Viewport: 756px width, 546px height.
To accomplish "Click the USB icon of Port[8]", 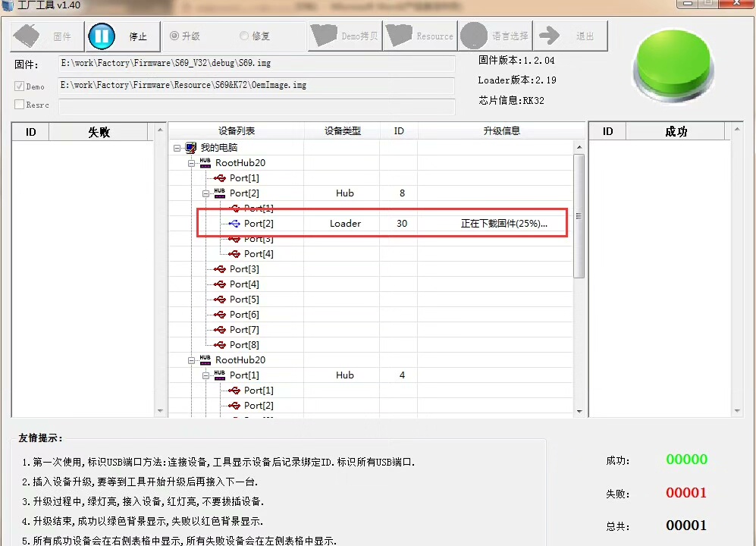I will pyautogui.click(x=220, y=345).
